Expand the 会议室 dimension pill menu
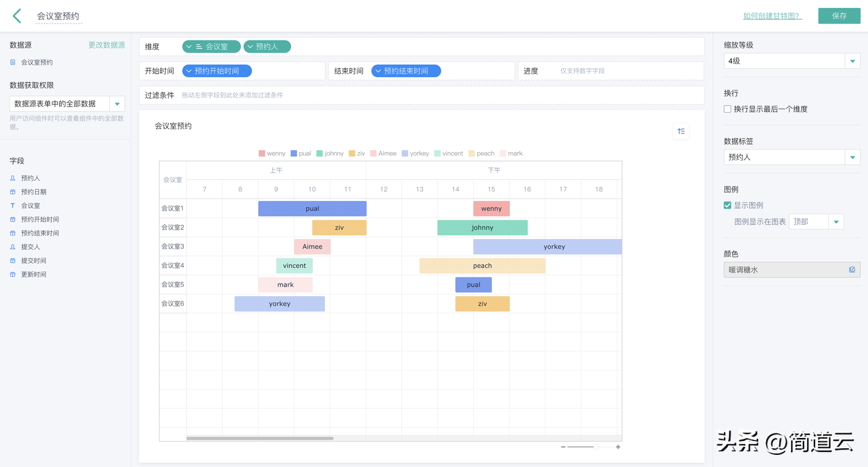This screenshot has width=868, height=467. tap(189, 46)
